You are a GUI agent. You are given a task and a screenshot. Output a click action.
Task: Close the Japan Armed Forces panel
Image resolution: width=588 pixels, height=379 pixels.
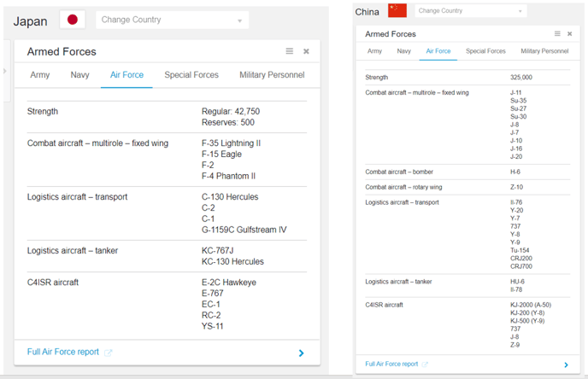tap(306, 51)
